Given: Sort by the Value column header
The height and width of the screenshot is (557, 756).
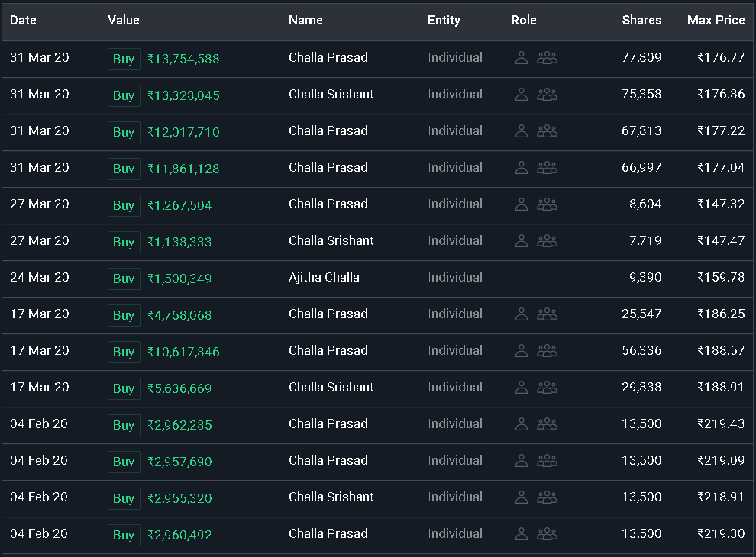Looking at the screenshot, I should point(124,21).
